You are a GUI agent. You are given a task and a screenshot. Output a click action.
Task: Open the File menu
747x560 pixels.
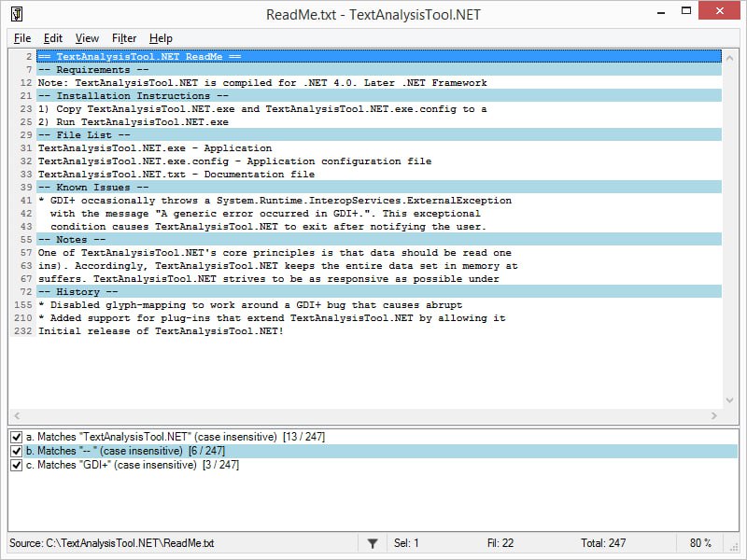click(21, 38)
